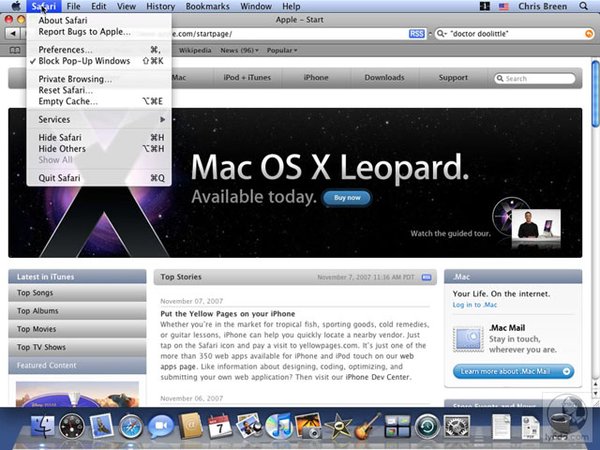Launch Preview from the Dock
The height and width of the screenshot is (450, 600).
249,426
